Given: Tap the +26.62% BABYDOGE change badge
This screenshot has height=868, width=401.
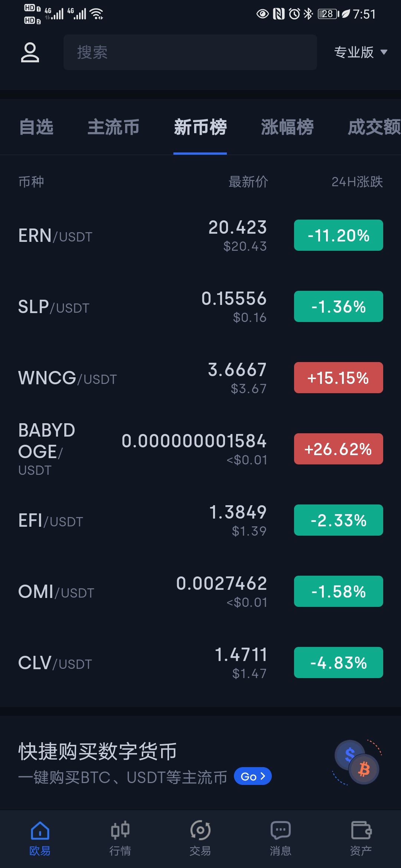Looking at the screenshot, I should point(338,449).
